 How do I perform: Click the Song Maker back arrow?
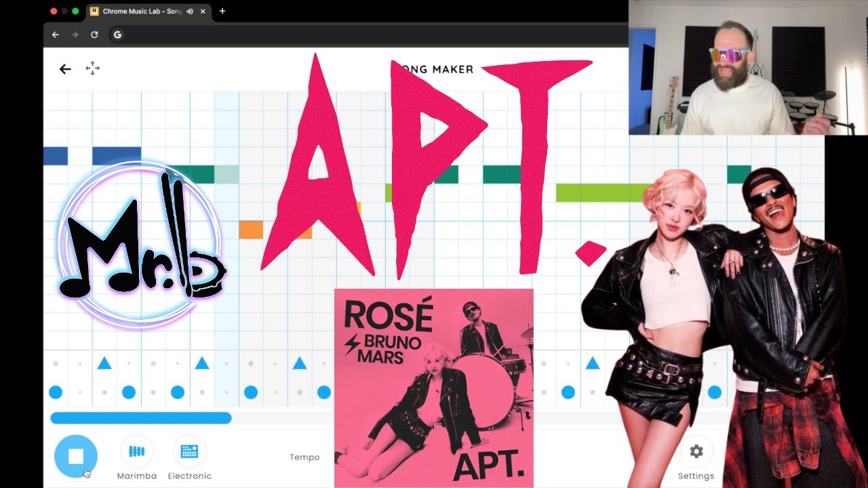point(65,69)
